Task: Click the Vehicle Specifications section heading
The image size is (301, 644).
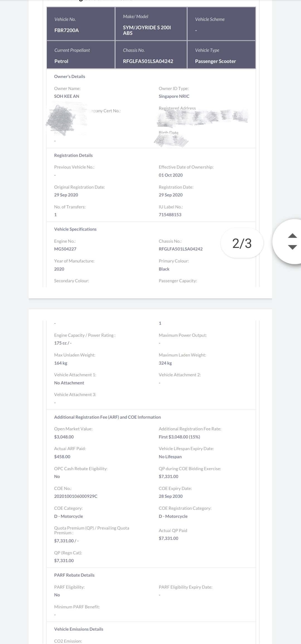Action: point(75,229)
